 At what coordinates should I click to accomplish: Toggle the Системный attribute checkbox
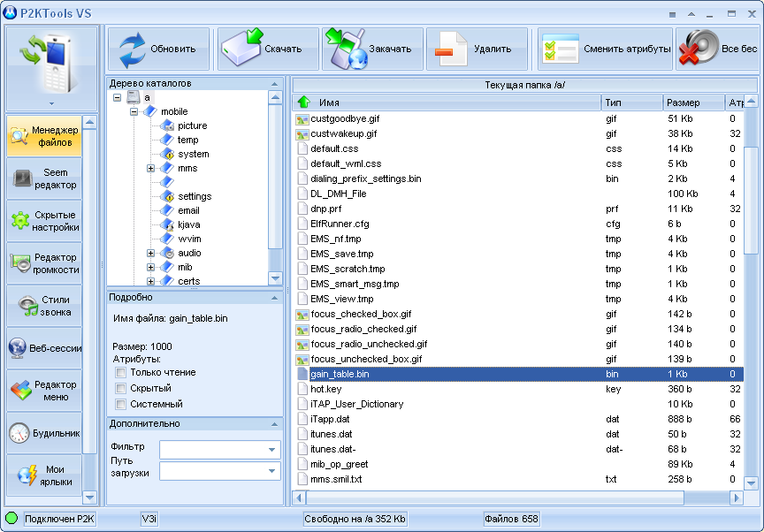pyautogui.click(x=120, y=405)
